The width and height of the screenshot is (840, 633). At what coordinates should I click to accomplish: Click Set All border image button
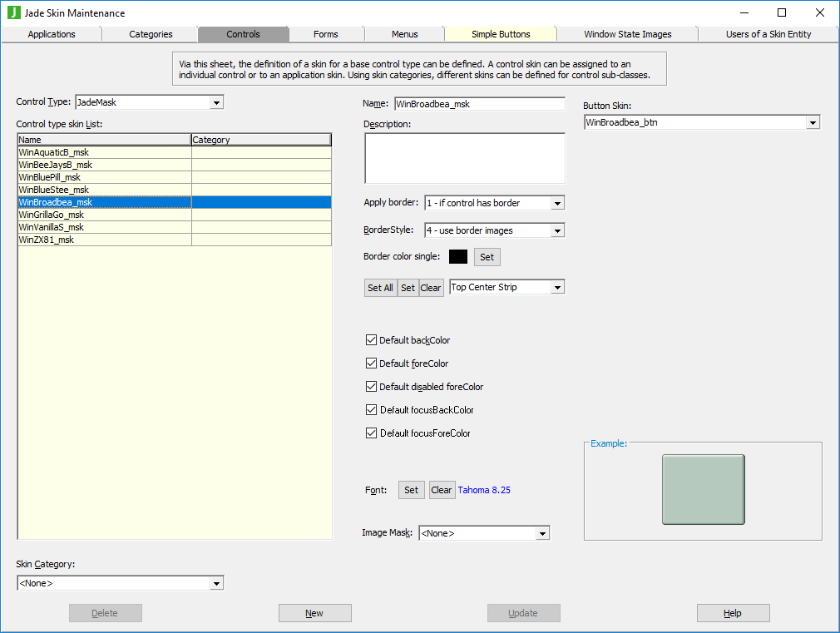(380, 288)
